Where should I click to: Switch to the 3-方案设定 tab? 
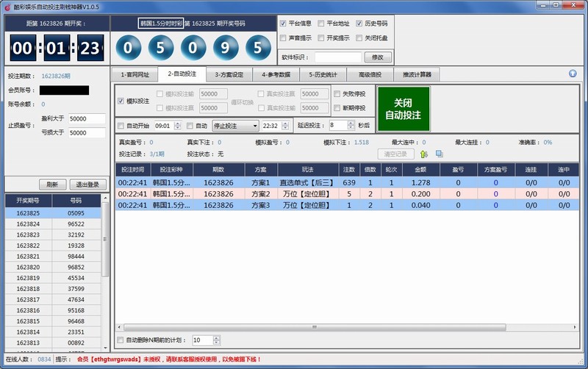pos(229,74)
